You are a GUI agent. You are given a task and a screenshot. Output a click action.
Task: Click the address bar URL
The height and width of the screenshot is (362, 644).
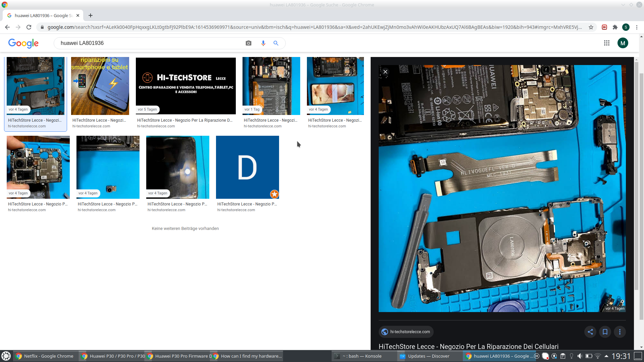315,27
